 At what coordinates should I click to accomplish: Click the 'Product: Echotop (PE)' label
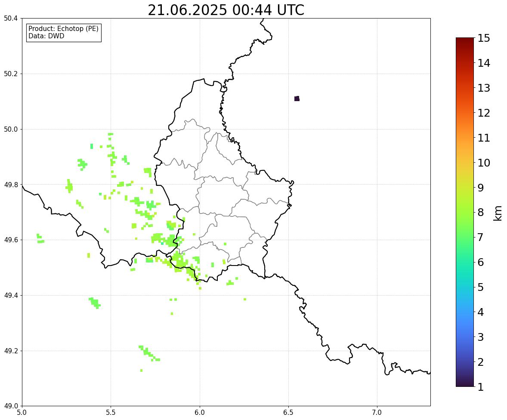click(x=63, y=29)
